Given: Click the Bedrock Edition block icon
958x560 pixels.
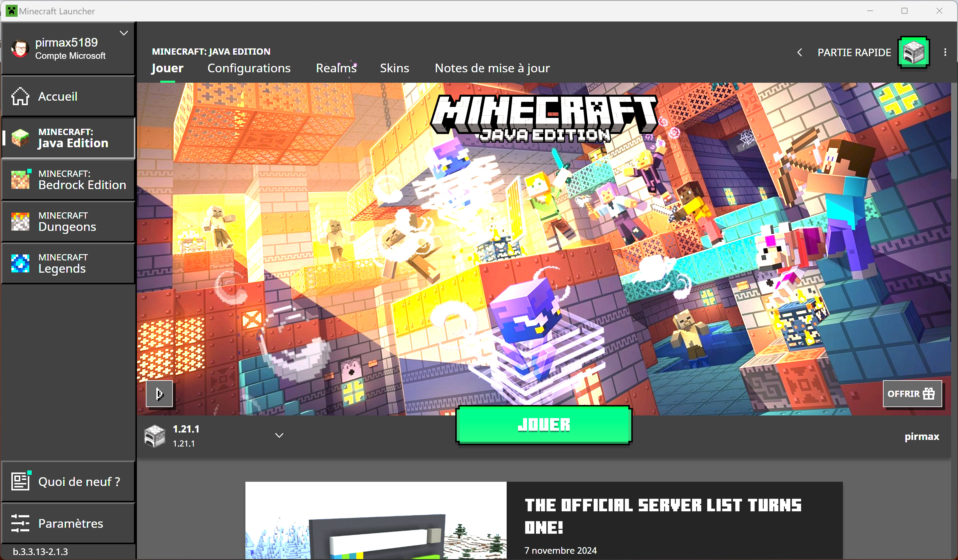Looking at the screenshot, I should [21, 179].
